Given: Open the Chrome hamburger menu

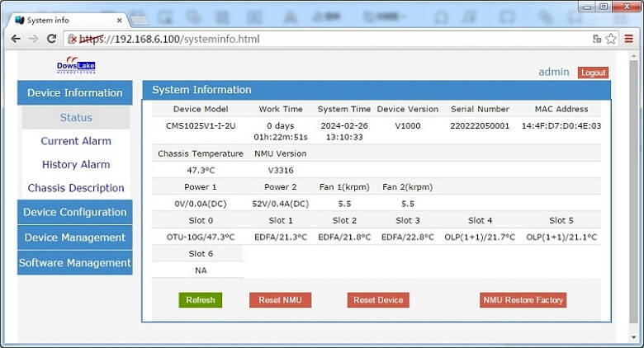Looking at the screenshot, I should [x=629, y=39].
